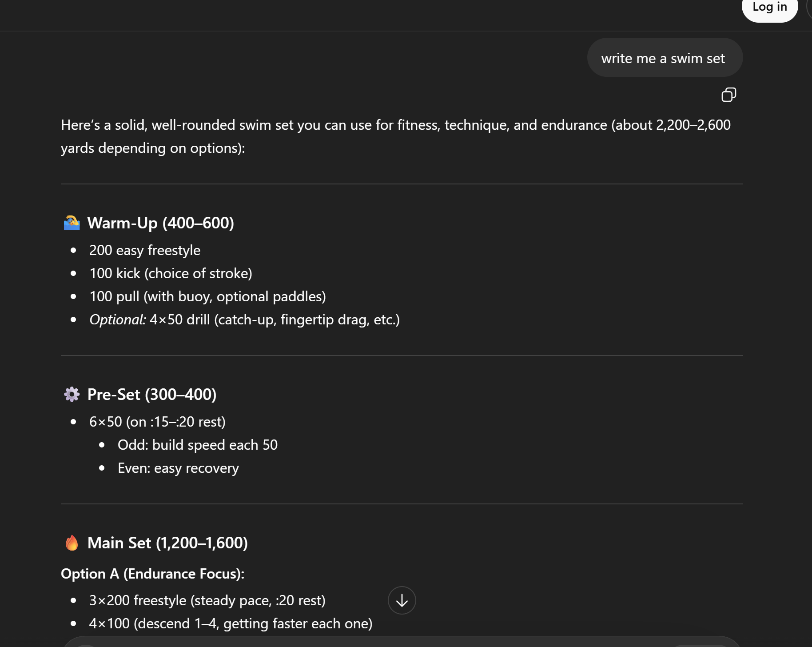Copy the user message with copy icon
This screenshot has height=647, width=812.
[x=728, y=95]
